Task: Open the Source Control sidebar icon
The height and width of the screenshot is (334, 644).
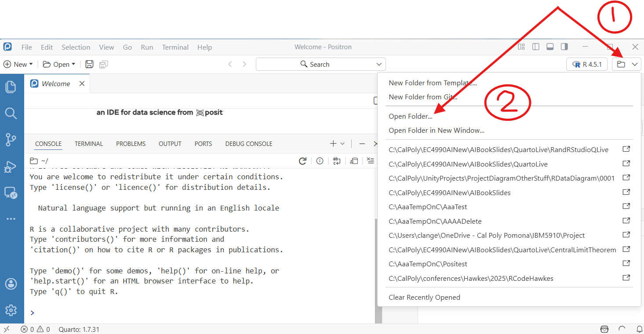Action: [x=11, y=140]
